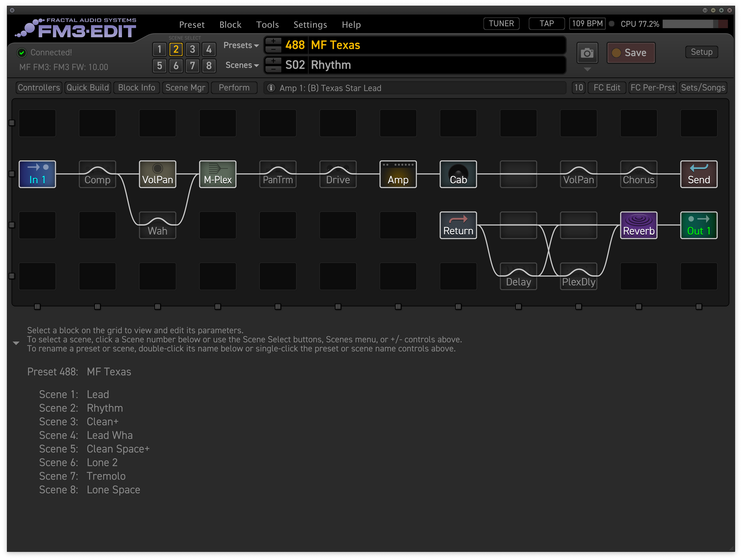Select the Reverb block
This screenshot has height=560, width=742.
(x=638, y=225)
